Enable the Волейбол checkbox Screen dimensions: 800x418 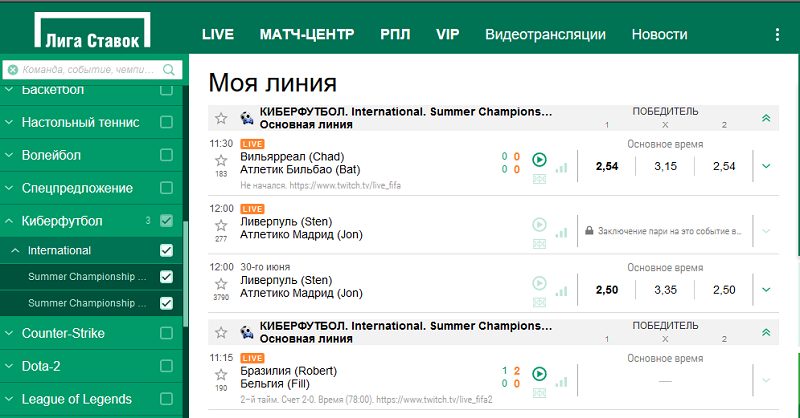point(167,156)
